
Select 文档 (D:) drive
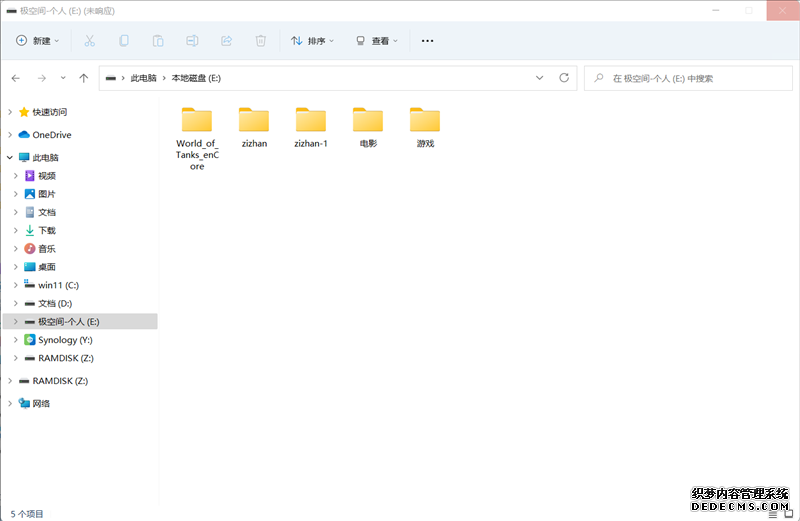click(x=55, y=304)
